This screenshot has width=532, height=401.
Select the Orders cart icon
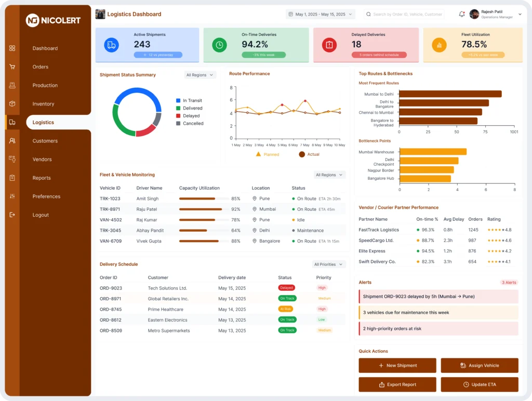(12, 67)
